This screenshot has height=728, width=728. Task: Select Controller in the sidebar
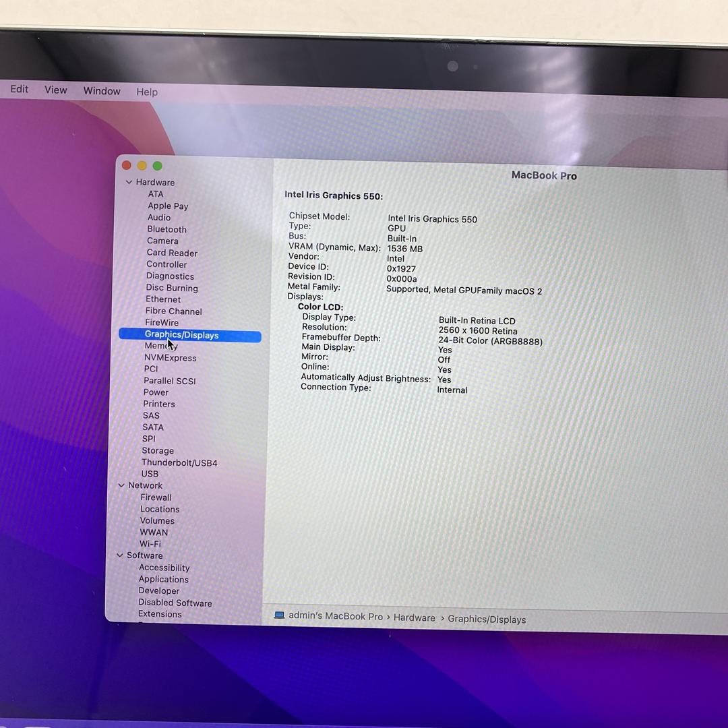pyautogui.click(x=166, y=264)
